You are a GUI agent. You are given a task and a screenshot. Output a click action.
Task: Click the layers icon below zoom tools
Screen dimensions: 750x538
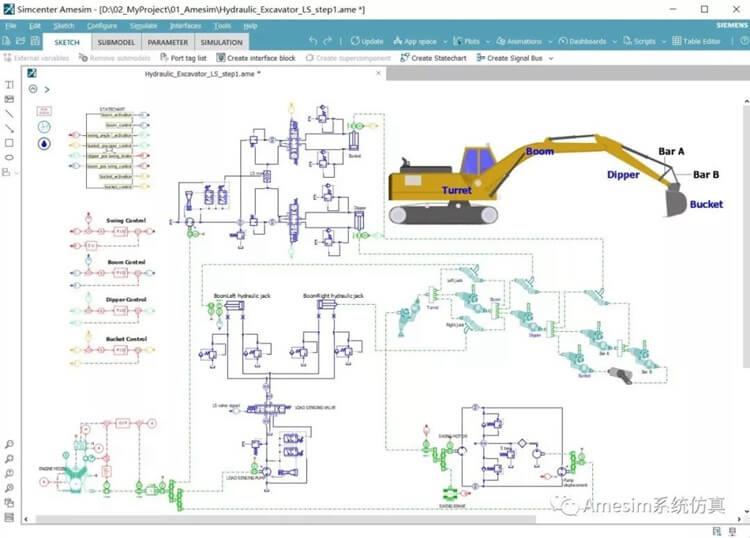(9, 503)
